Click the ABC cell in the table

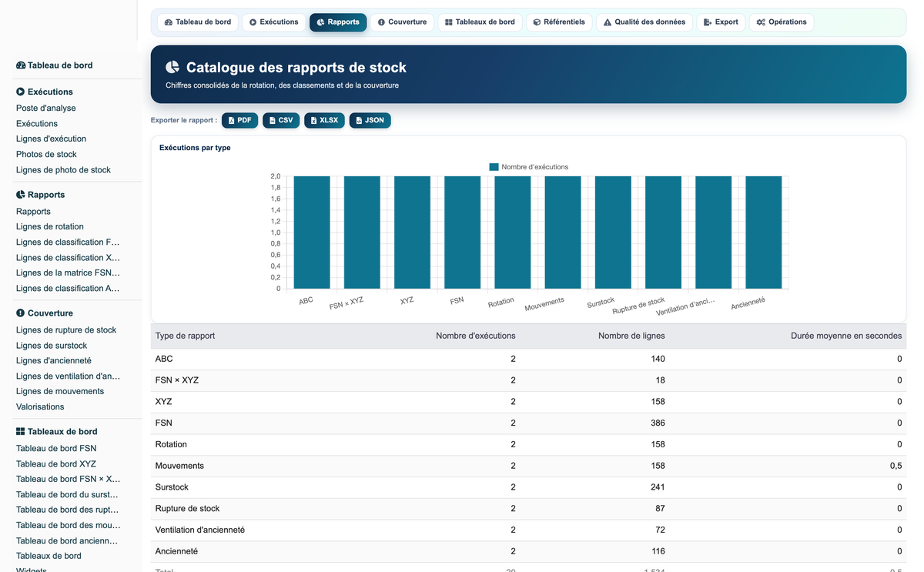(164, 360)
